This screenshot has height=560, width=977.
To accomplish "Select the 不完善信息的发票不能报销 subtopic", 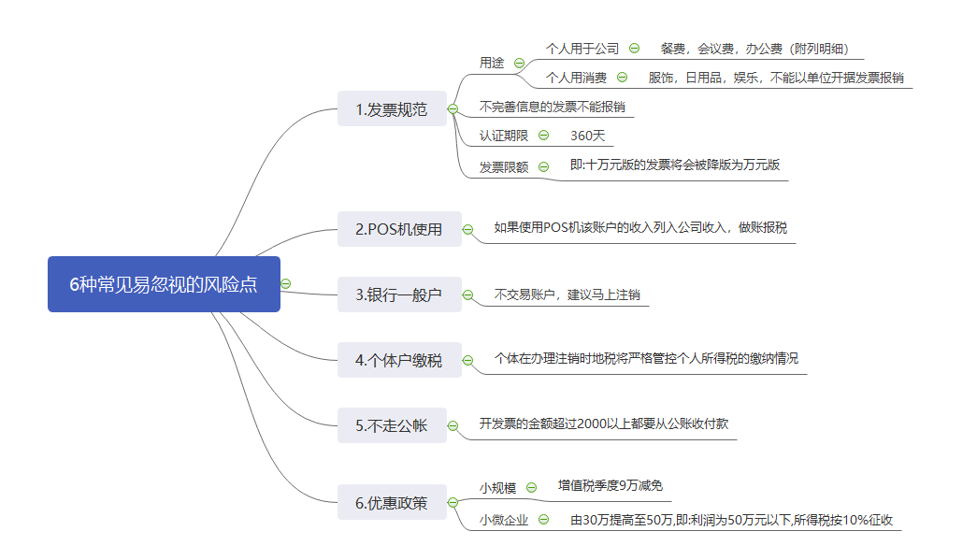I will (552, 107).
